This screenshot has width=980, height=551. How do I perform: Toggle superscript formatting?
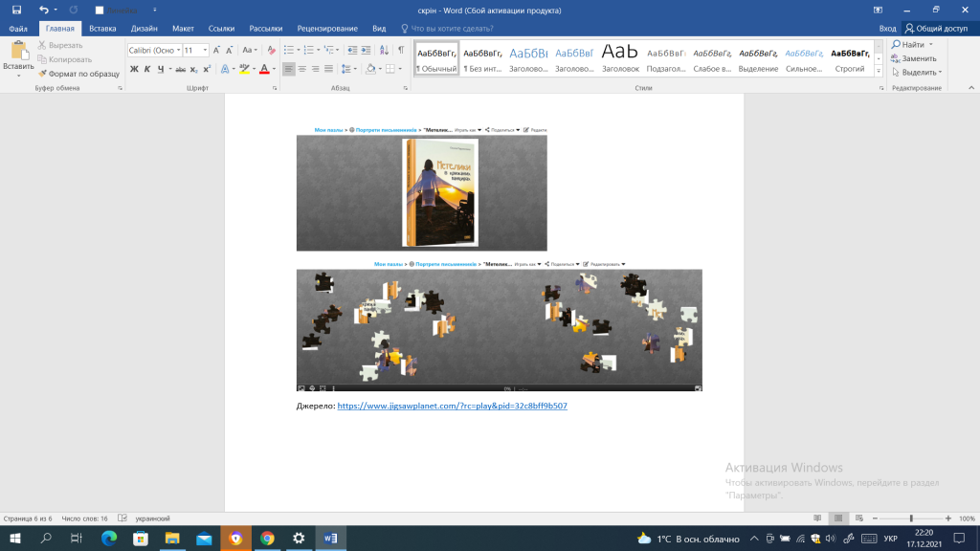[x=207, y=69]
